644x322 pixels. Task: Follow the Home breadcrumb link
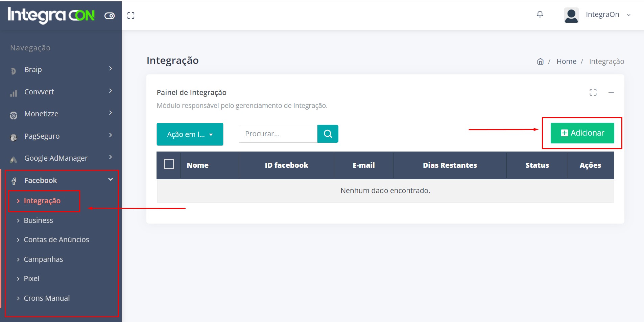[x=566, y=62]
